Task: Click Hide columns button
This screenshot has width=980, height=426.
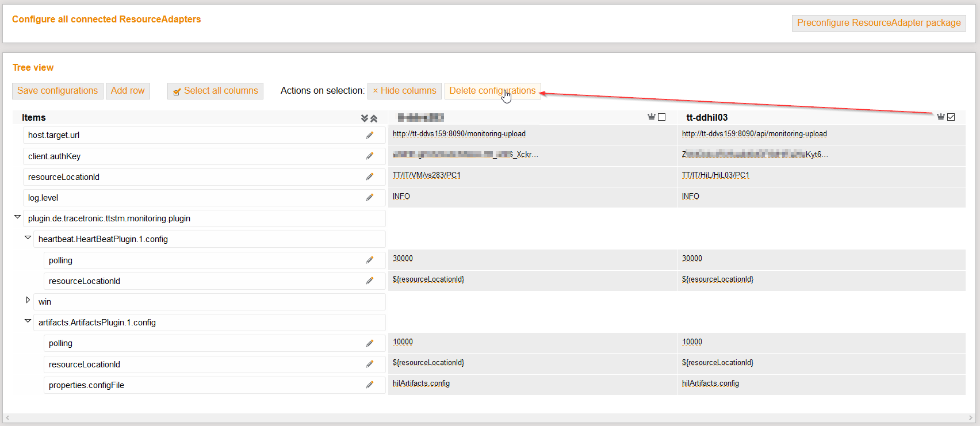Action: [x=404, y=91]
